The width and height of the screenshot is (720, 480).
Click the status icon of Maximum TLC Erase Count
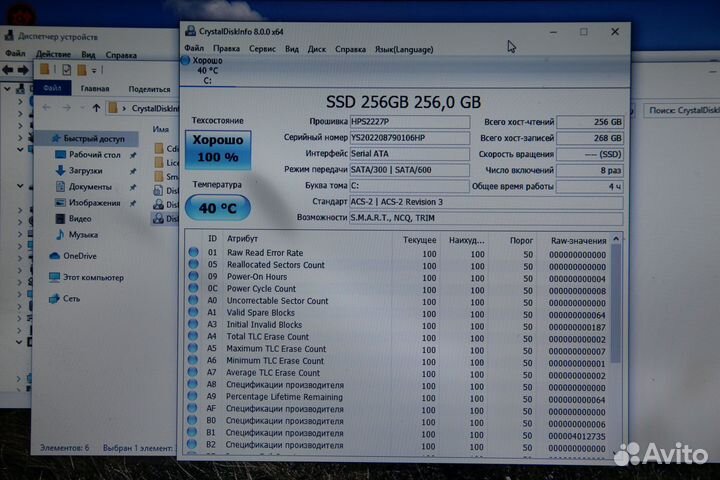coord(193,348)
